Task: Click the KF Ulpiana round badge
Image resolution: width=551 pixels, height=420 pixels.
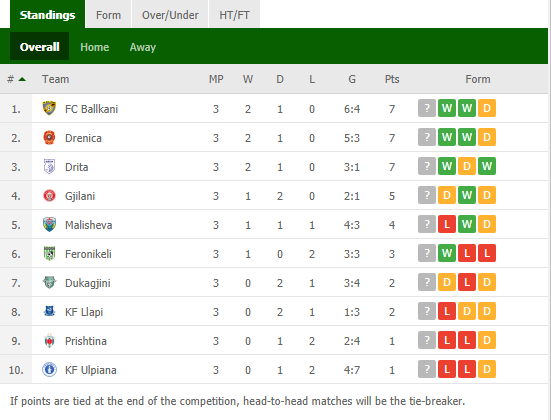Action: pyautogui.click(x=49, y=370)
